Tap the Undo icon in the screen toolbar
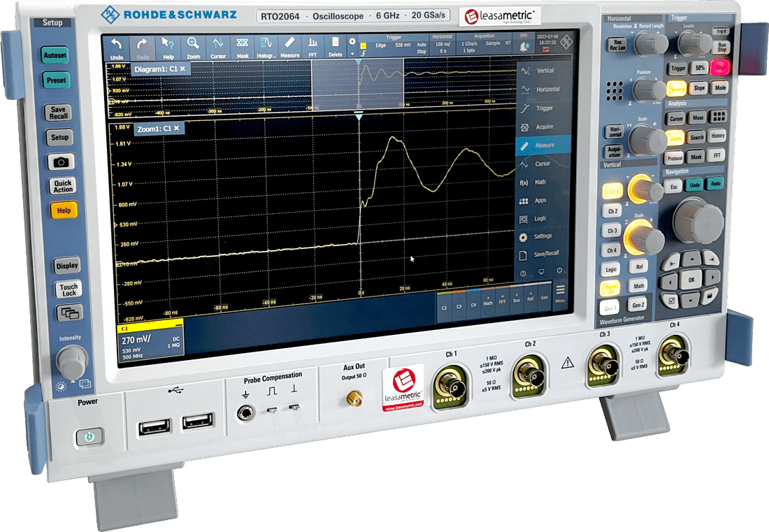769x532 pixels. 117,48
